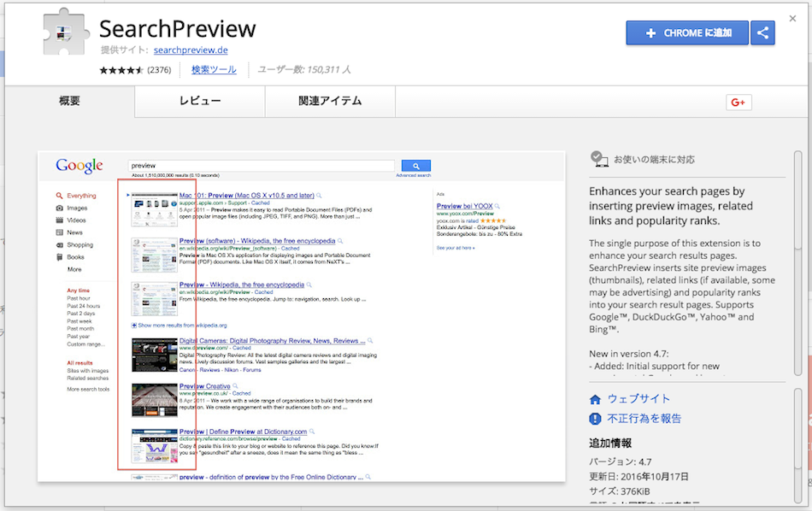Viewport: 812px width, 511px height.
Task: Click the (2376) review count
Action: click(x=159, y=70)
